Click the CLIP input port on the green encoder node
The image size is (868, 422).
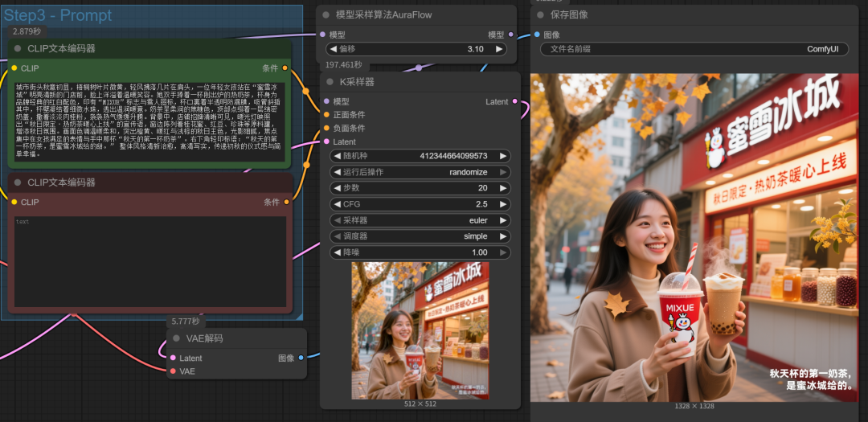pyautogui.click(x=14, y=68)
